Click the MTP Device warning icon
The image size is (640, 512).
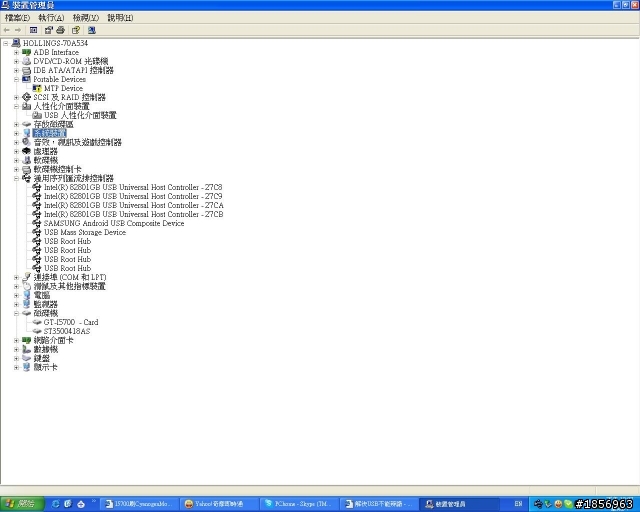pos(37,89)
